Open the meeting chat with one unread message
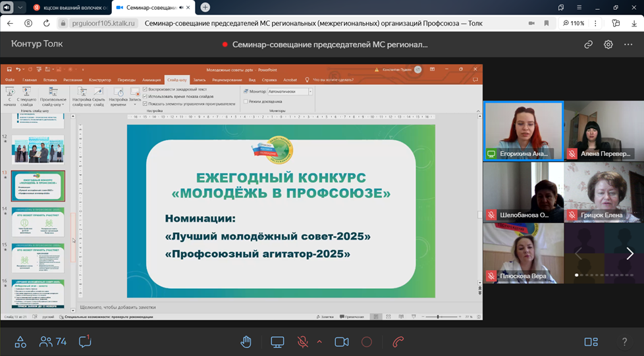The height and width of the screenshot is (356, 644). click(85, 342)
